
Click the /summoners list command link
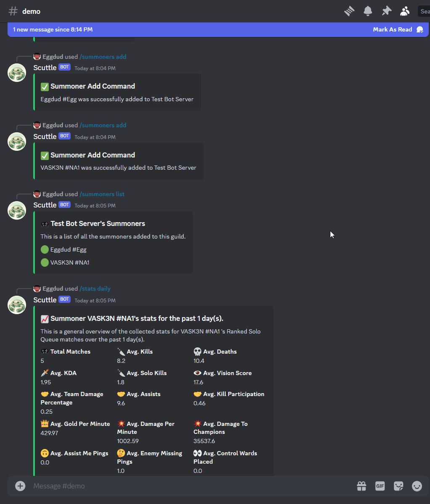[102, 194]
